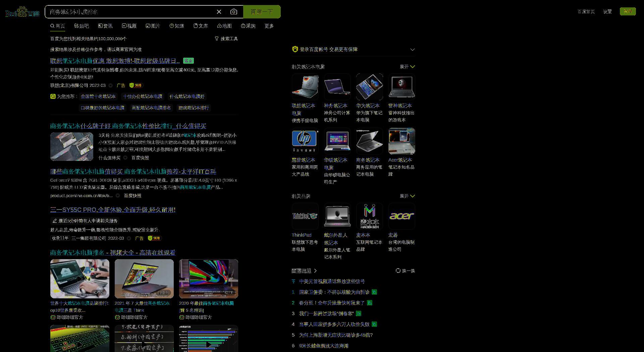
Task: Open the 文库 tab
Action: [201, 26]
